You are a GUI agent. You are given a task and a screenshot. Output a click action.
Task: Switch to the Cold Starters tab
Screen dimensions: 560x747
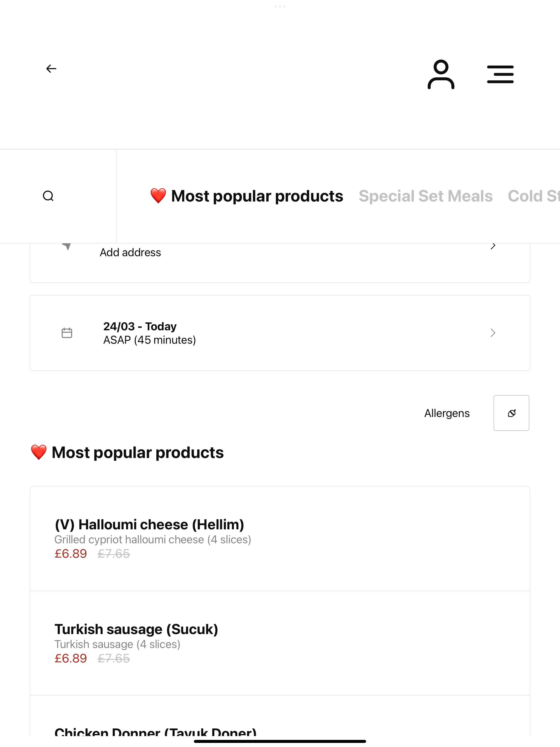[534, 196]
